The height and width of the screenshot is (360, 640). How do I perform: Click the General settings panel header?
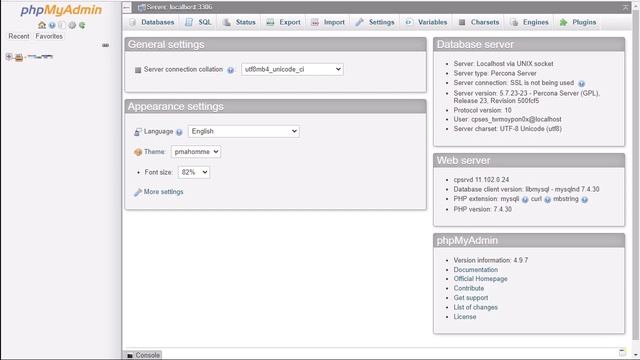276,44
